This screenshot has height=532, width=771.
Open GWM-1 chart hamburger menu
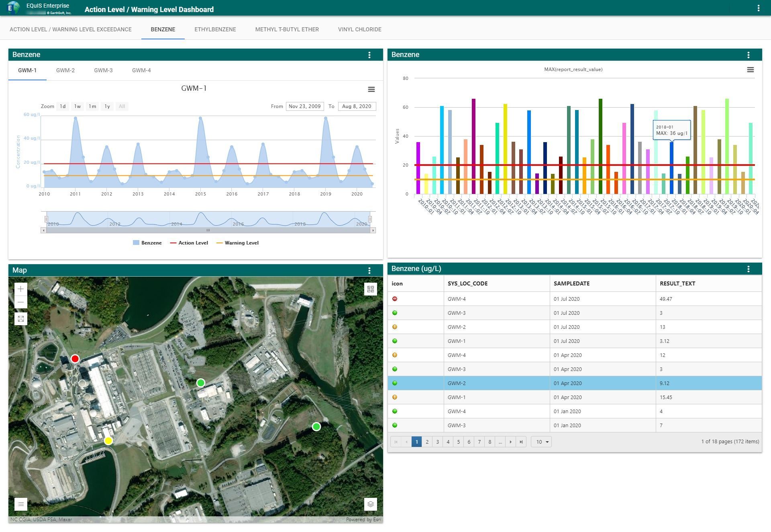click(371, 90)
